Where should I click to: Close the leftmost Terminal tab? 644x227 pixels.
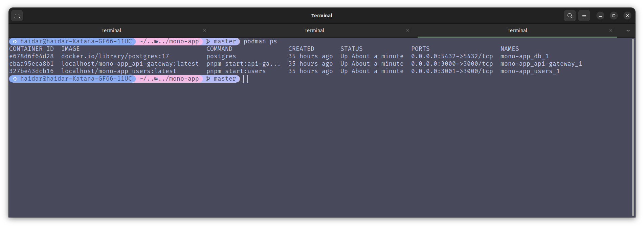click(x=205, y=30)
